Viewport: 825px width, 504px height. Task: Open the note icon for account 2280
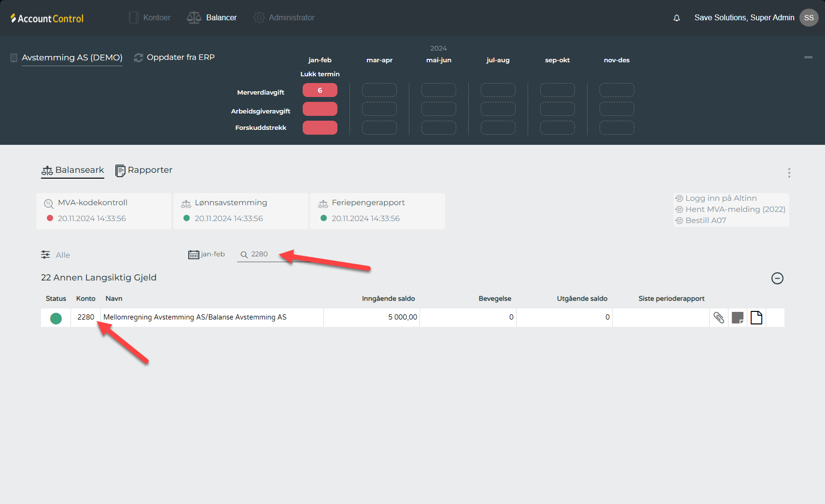coord(737,318)
